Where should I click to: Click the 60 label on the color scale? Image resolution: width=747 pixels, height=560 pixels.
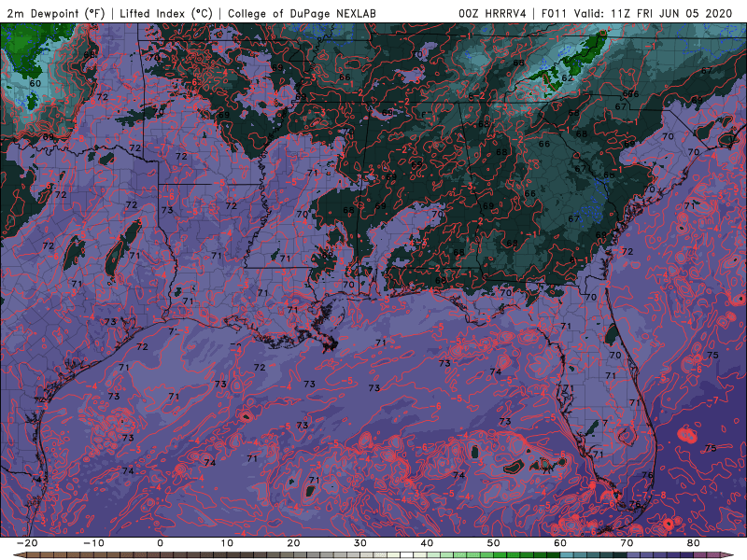pyautogui.click(x=560, y=543)
